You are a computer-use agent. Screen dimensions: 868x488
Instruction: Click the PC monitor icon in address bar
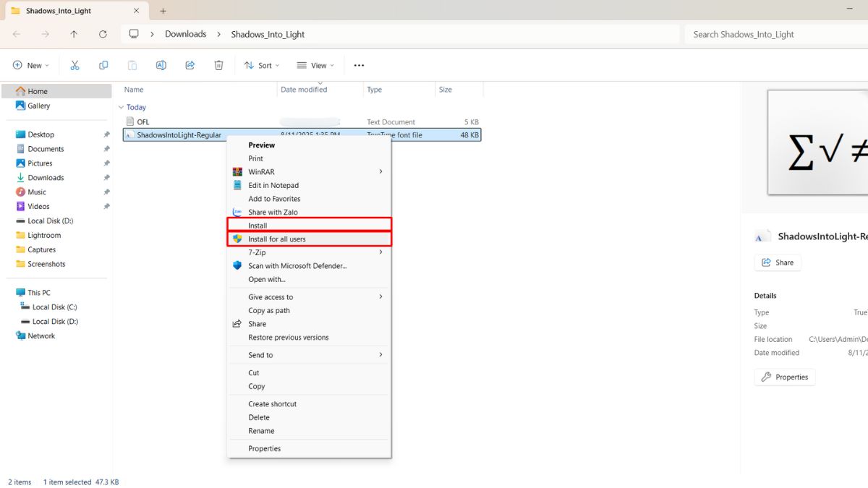tap(134, 34)
